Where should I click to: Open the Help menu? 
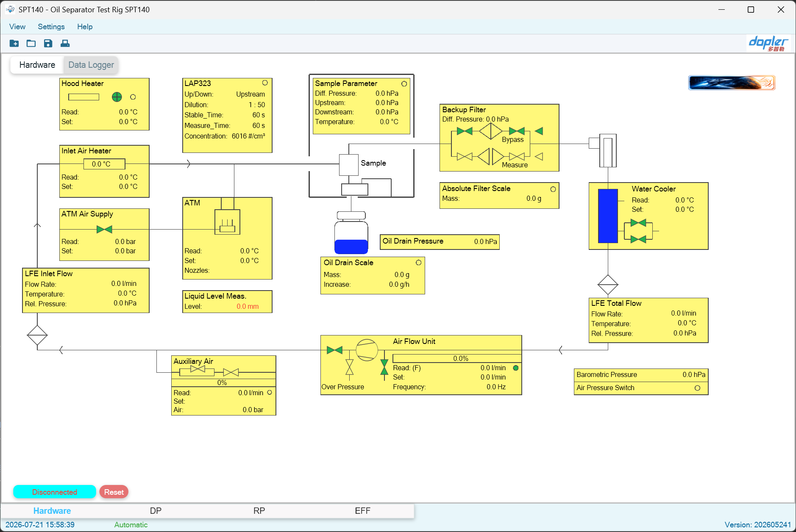pyautogui.click(x=85, y=27)
